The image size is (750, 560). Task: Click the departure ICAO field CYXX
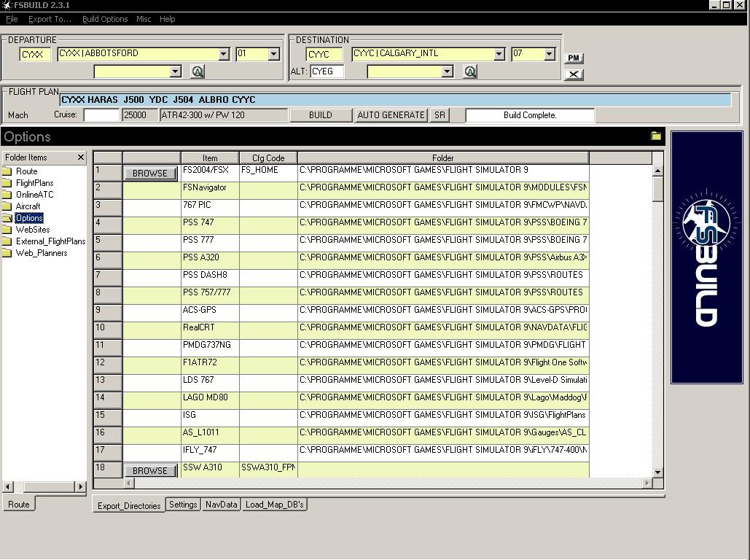click(35, 54)
